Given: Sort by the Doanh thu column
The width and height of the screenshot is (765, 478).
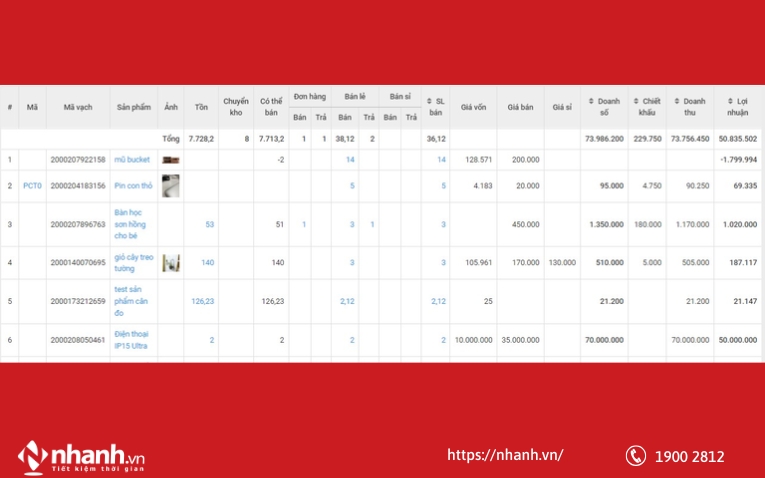Looking at the screenshot, I should coord(677,101).
